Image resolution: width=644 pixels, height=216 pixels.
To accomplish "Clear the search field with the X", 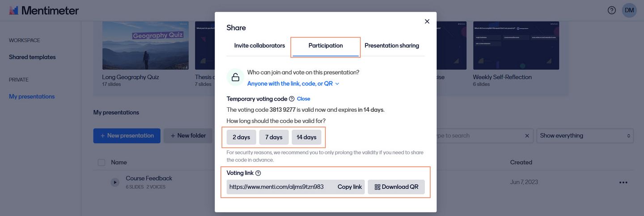I will 527,136.
